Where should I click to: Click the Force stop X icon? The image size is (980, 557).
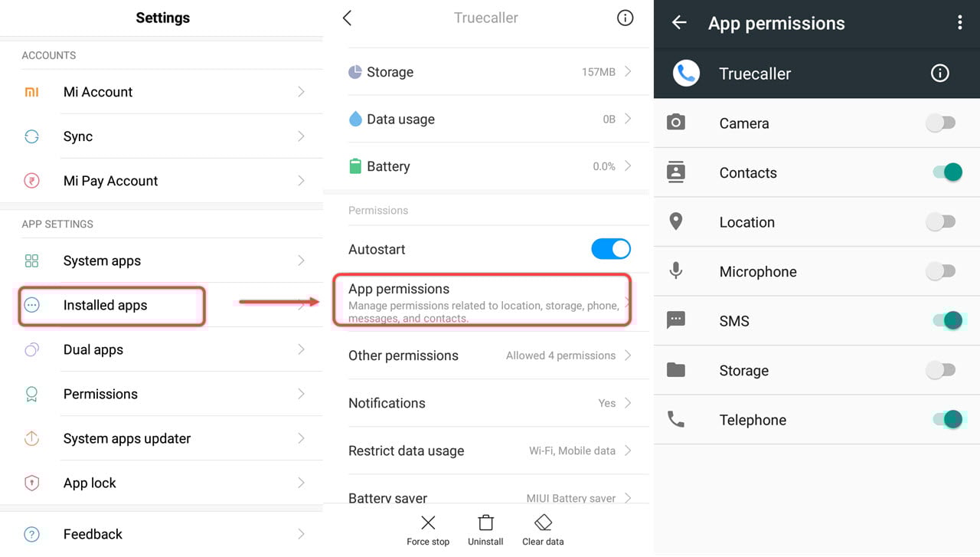click(428, 523)
